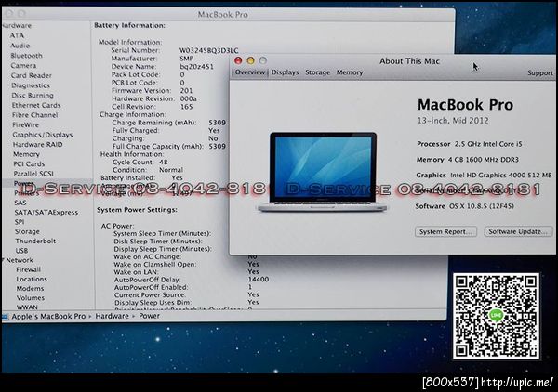Select Camera in hardware list
The width and height of the screenshot is (558, 392).
coord(23,65)
